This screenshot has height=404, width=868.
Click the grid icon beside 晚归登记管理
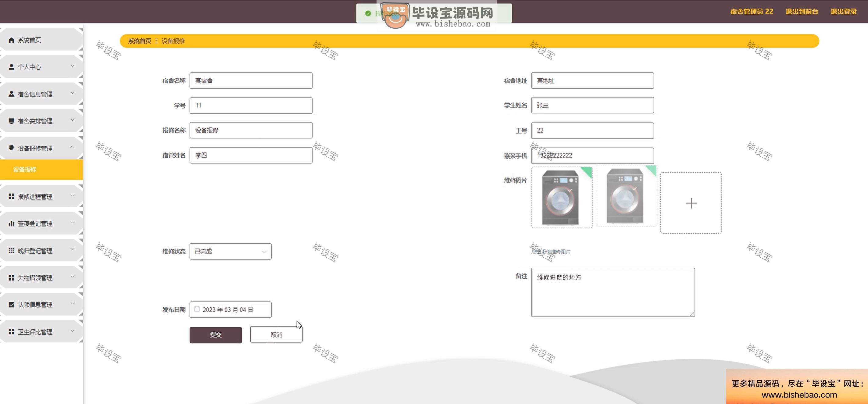pyautogui.click(x=12, y=250)
